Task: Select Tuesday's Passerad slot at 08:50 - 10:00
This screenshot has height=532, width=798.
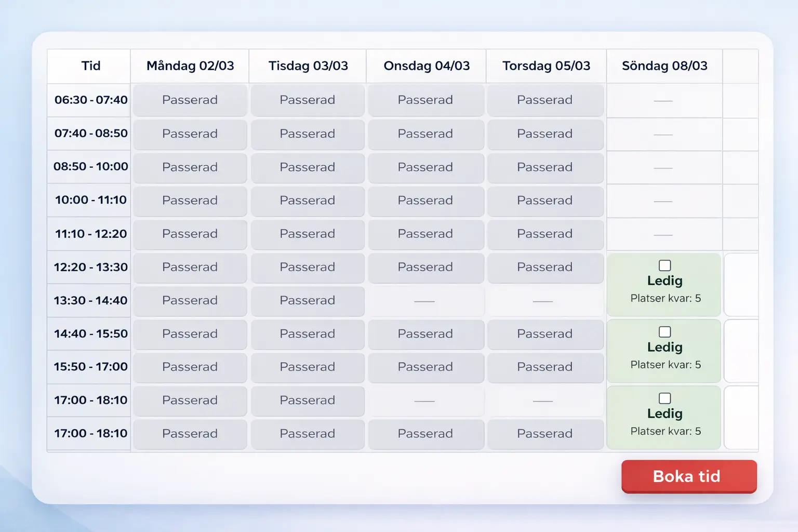Action: [308, 167]
